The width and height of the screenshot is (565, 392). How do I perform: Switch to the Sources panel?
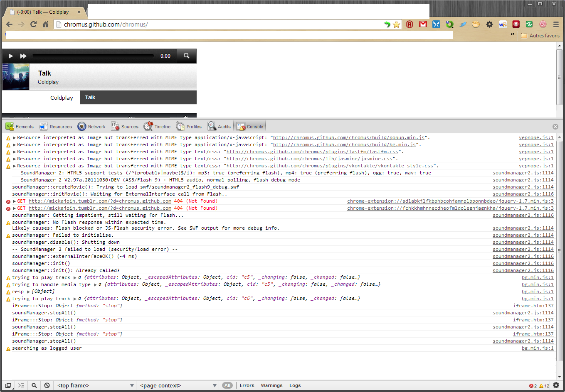coord(125,127)
